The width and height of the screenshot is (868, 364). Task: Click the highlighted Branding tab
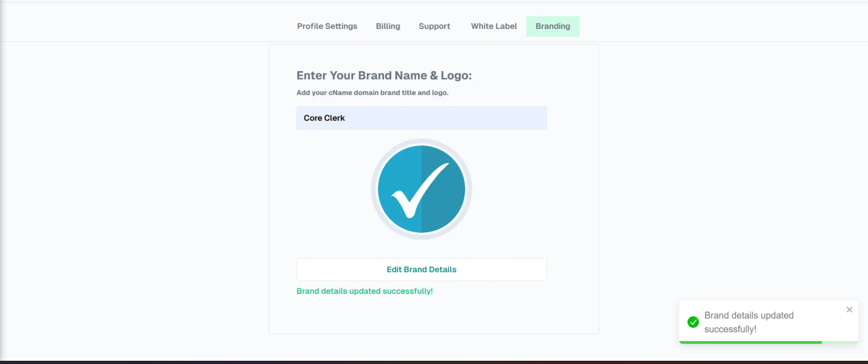click(x=552, y=26)
